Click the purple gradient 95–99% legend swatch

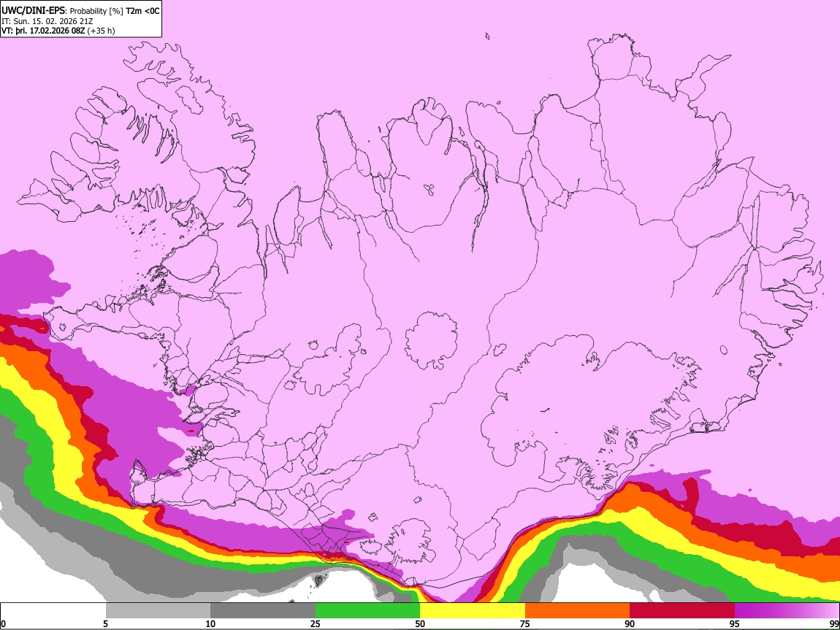coord(787,611)
